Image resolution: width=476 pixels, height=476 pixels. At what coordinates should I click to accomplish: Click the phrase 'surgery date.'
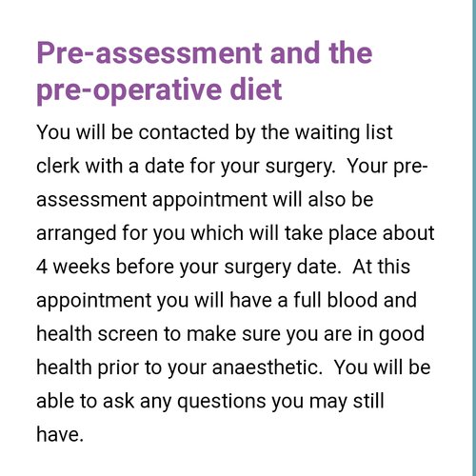283,268
